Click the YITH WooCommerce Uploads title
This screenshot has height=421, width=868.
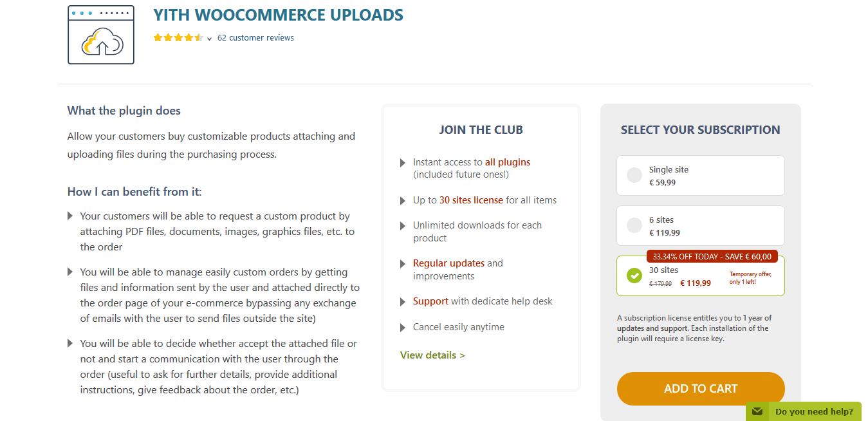(x=279, y=15)
